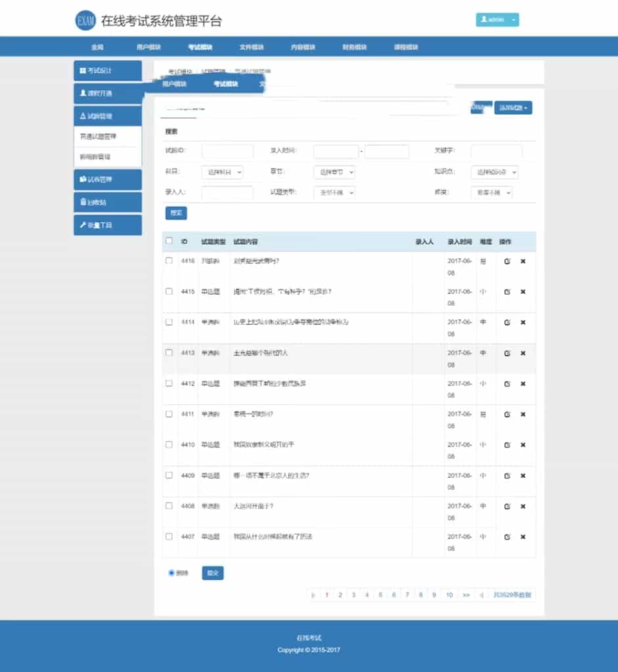Delete question row 4413
The height and width of the screenshot is (672, 618).
(523, 353)
